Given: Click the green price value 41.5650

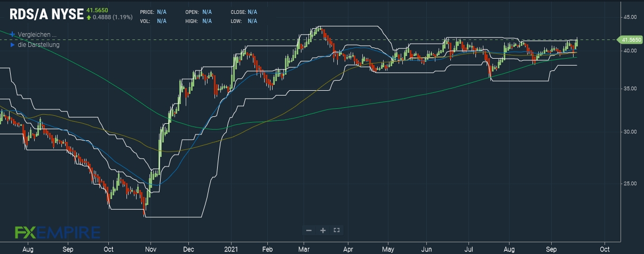Looking at the screenshot, I should pyautogui.click(x=96, y=10).
